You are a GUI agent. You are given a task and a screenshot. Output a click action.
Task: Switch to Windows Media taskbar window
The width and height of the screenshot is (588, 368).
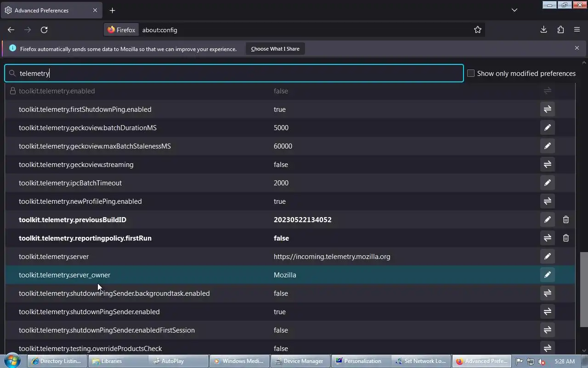tap(239, 361)
